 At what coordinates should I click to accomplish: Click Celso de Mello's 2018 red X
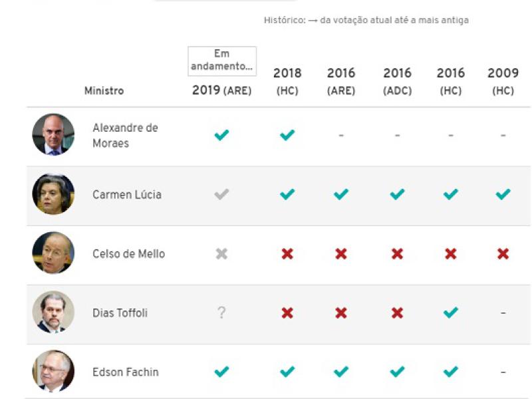coord(287,253)
